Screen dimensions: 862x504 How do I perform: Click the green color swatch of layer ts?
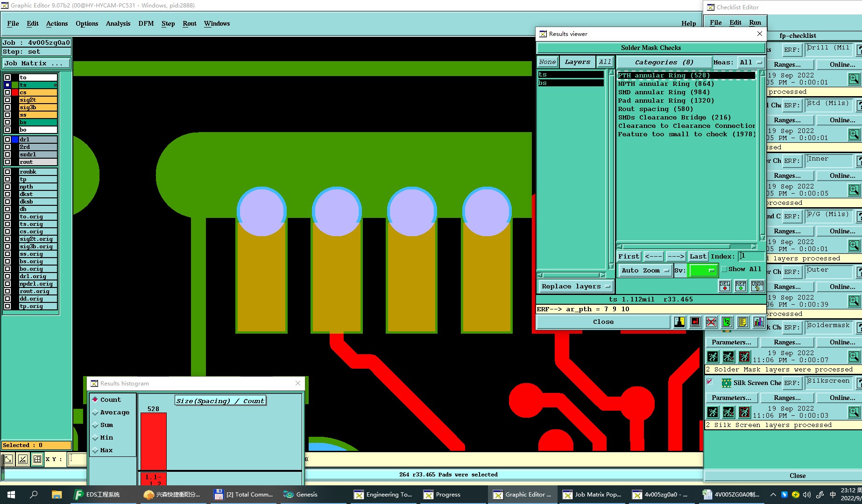(15, 85)
